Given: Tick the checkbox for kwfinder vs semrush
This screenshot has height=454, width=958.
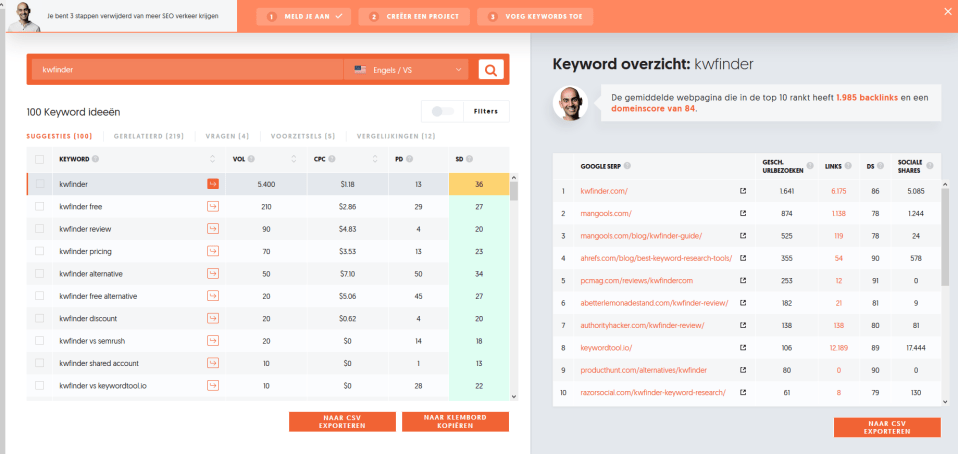Looking at the screenshot, I should pos(40,340).
